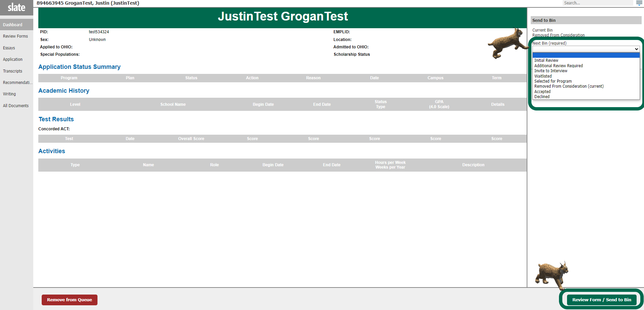Screen dimensions: 644x310
Task: Click the Search input field
Action: pos(598,3)
